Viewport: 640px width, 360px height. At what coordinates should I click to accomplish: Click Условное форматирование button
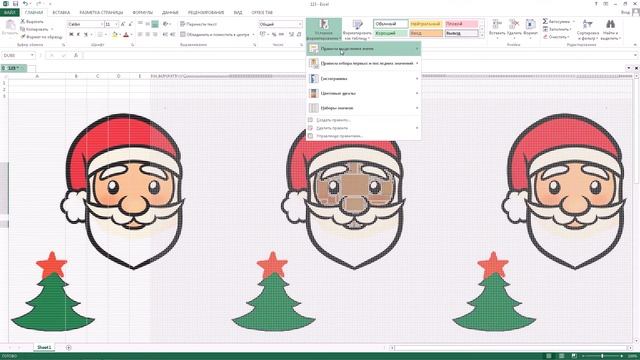(x=324, y=29)
